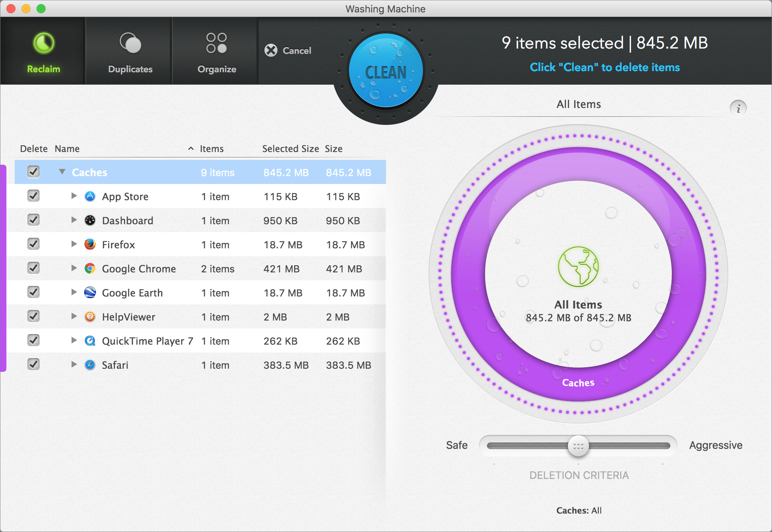
Task: Click the Reclaim clock icon
Action: (44, 43)
